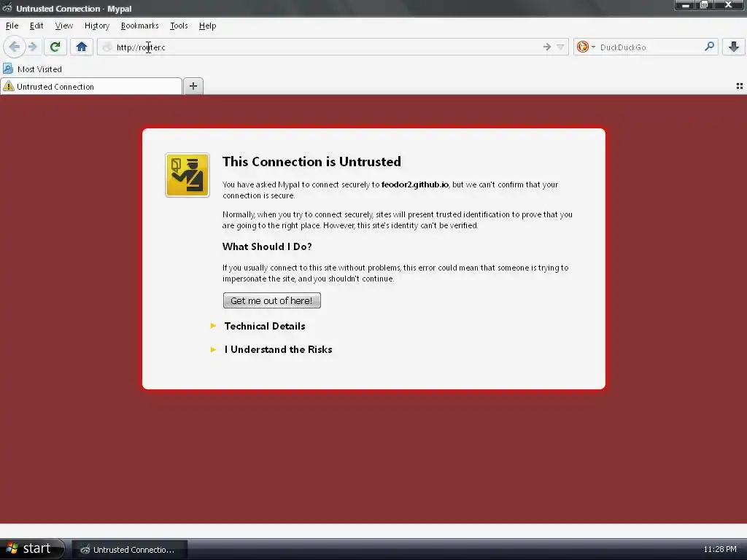Click the Mypal icon in title bar

point(7,8)
